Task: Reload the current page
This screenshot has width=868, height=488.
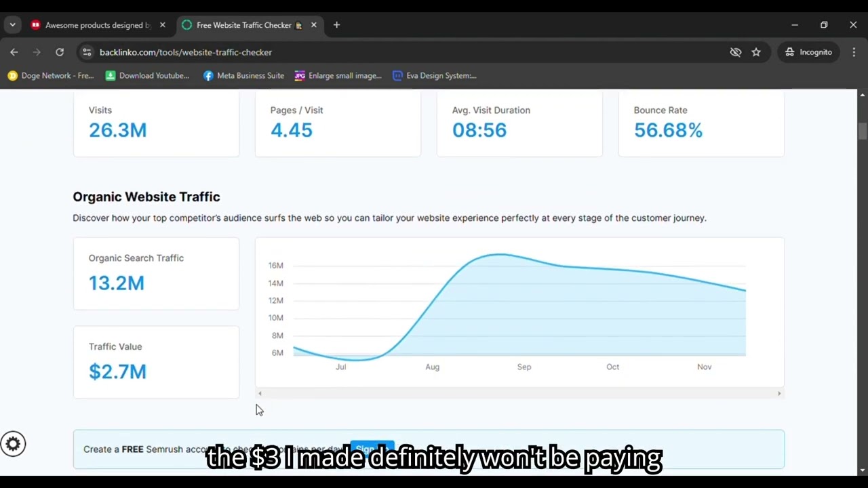Action: (x=60, y=52)
